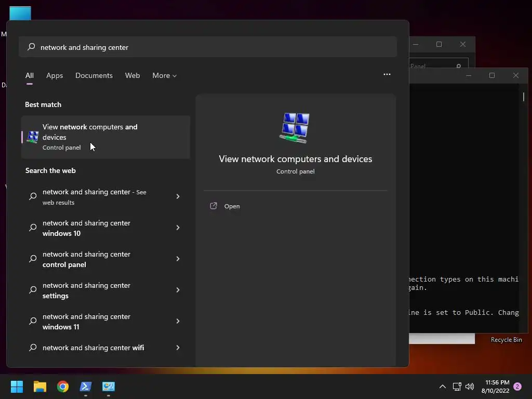
Task: Select the Recycle Bin desktop label
Action: click(506, 340)
